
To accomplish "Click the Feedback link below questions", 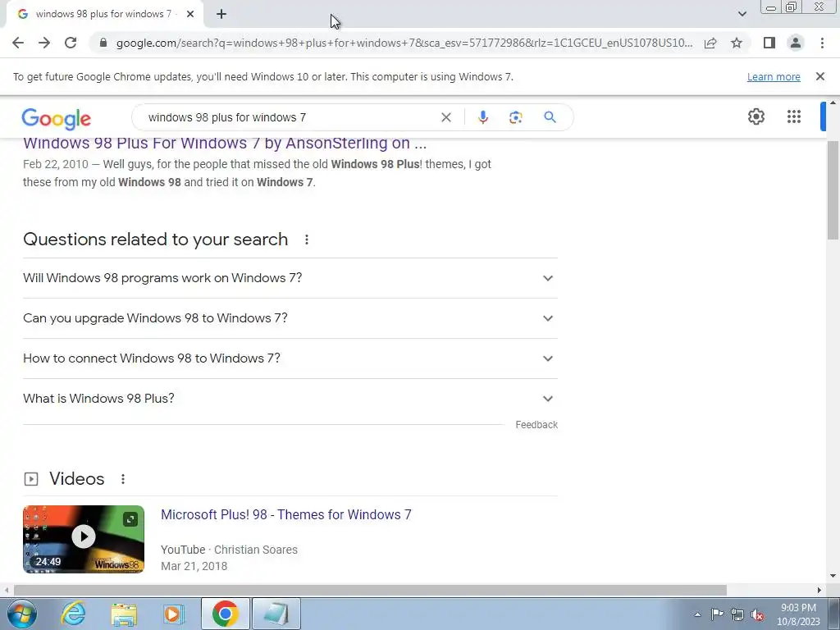I will 536,425.
